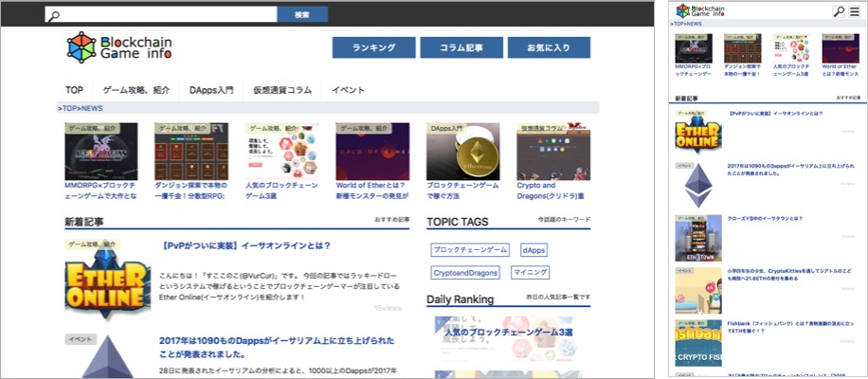Click the search field in the desktop header
This screenshot has width=868, height=379.
(x=161, y=14)
